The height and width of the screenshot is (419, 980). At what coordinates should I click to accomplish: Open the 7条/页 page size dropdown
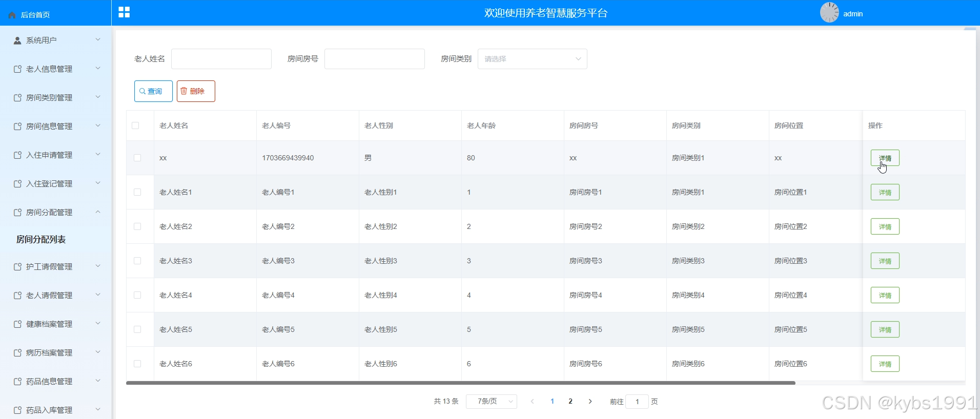(x=491, y=402)
